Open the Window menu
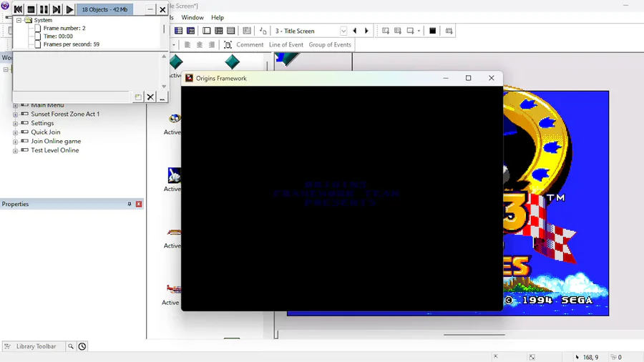Viewport: 644px width, 362px height. [x=192, y=18]
